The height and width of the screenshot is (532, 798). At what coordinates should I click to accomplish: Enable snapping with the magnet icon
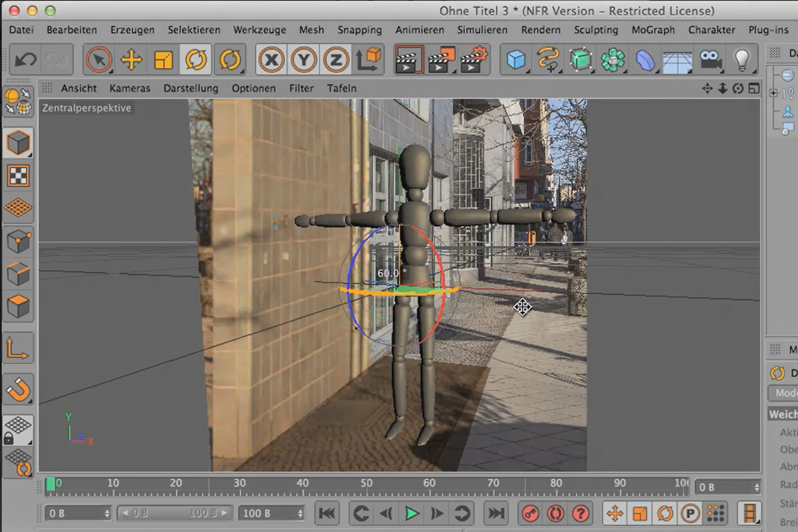point(18,390)
